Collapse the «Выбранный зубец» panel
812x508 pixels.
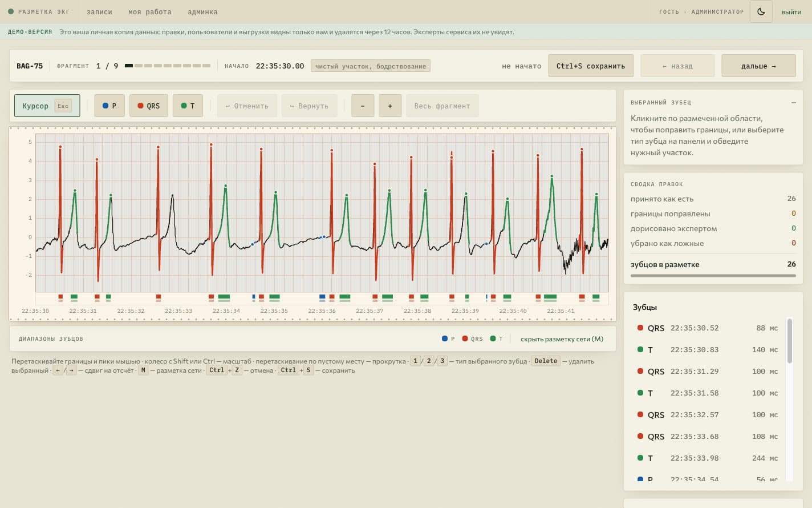(793, 103)
